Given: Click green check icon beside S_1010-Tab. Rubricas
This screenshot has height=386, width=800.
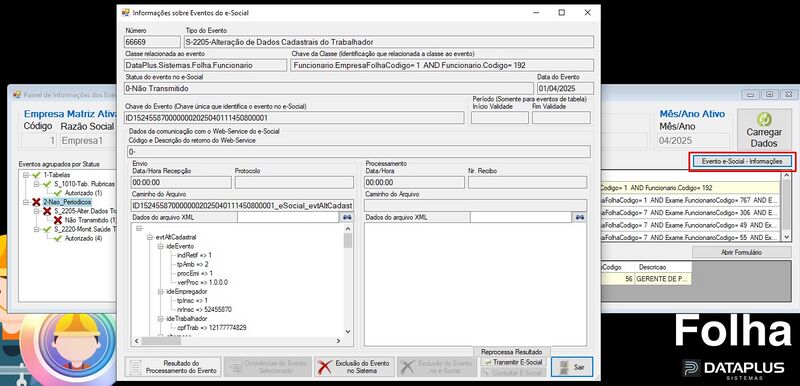Looking at the screenshot, I should (x=47, y=184).
